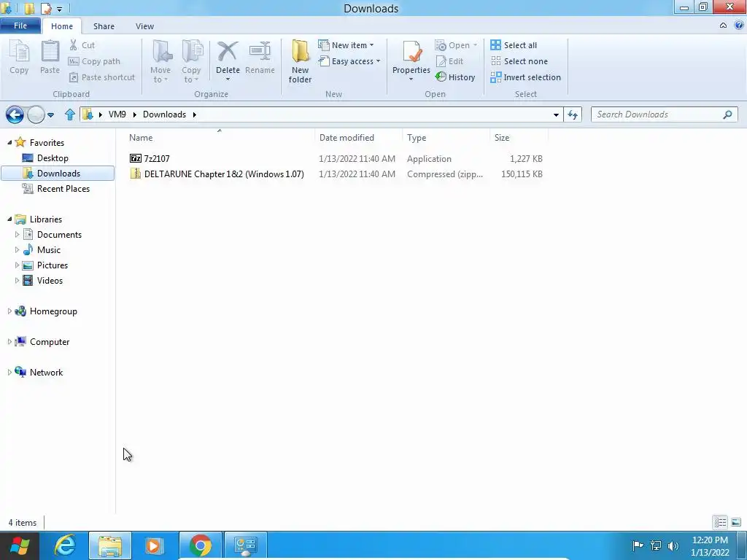
Task: Open the address bar history dropdown
Action: pyautogui.click(x=556, y=114)
